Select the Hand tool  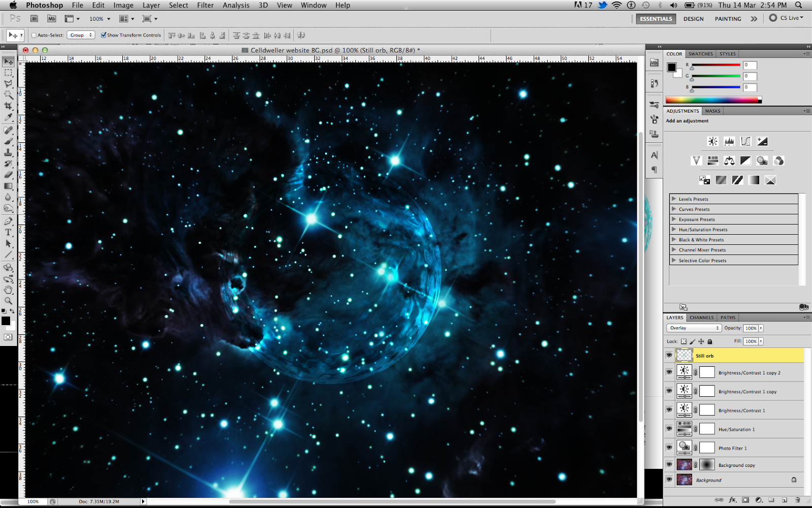(x=9, y=290)
